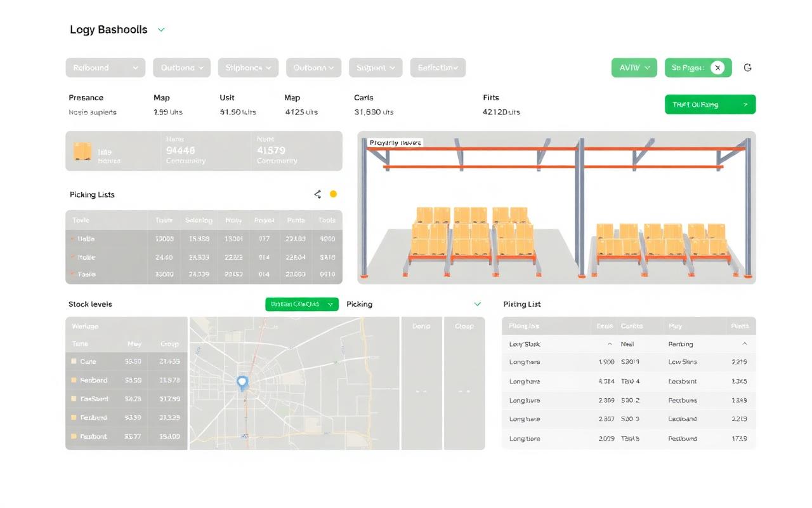Click the Selening column header
This screenshot has height=508, width=812.
tap(199, 220)
